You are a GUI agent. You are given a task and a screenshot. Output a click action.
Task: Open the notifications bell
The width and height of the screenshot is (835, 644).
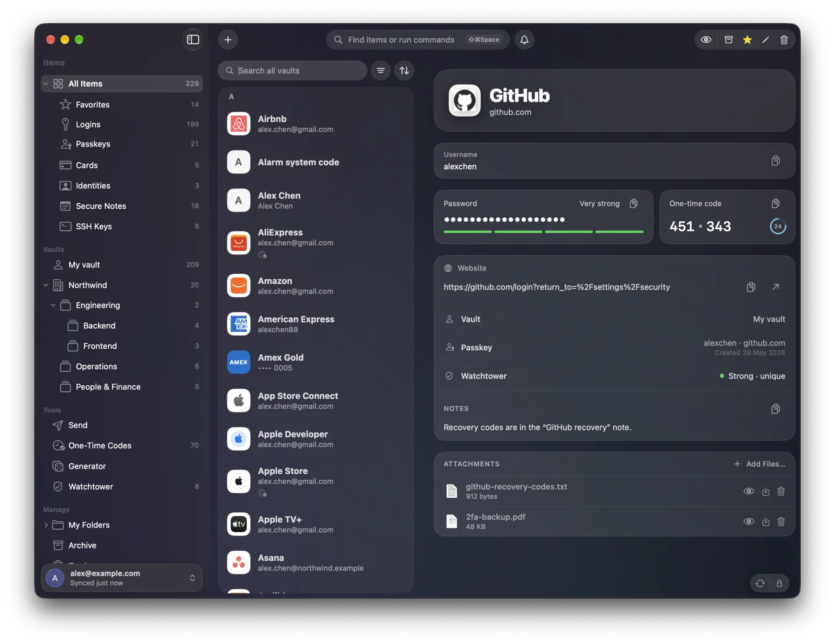tap(524, 39)
